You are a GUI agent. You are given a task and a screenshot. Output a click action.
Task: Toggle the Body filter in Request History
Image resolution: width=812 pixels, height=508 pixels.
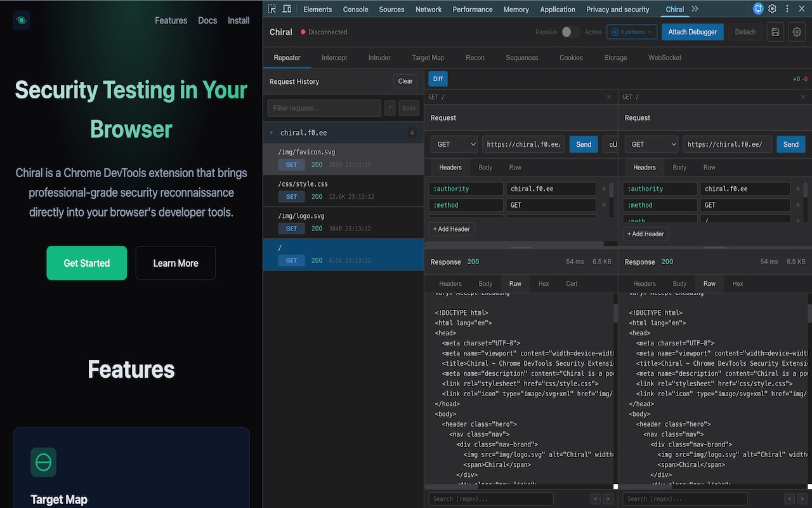point(409,108)
